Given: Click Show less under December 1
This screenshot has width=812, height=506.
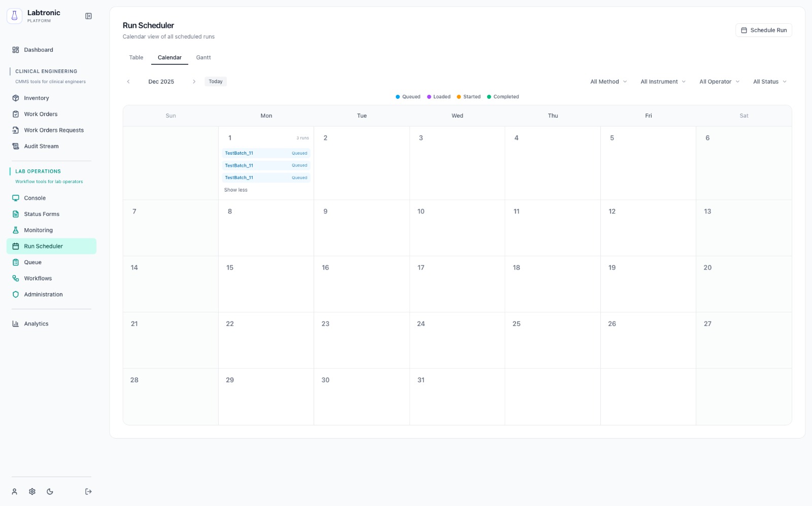Looking at the screenshot, I should (235, 190).
